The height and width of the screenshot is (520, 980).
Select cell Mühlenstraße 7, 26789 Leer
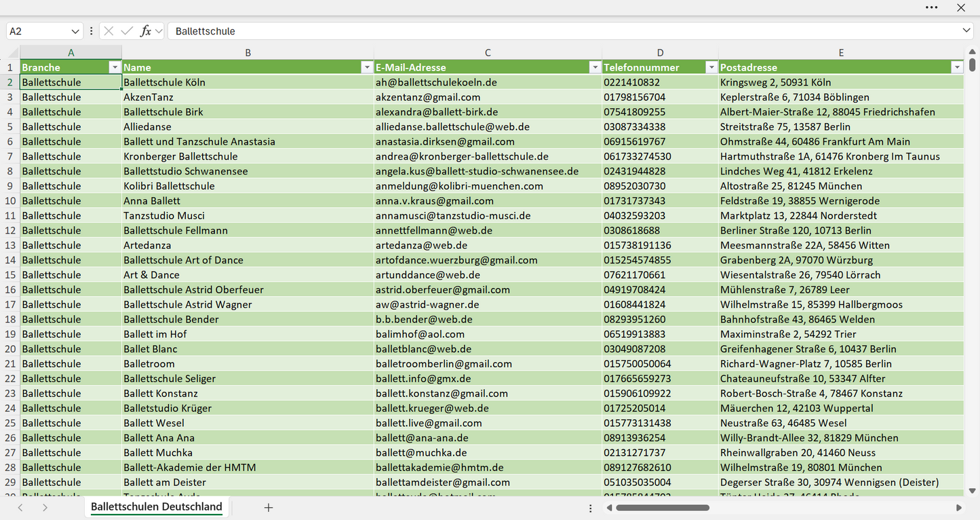[841, 290]
